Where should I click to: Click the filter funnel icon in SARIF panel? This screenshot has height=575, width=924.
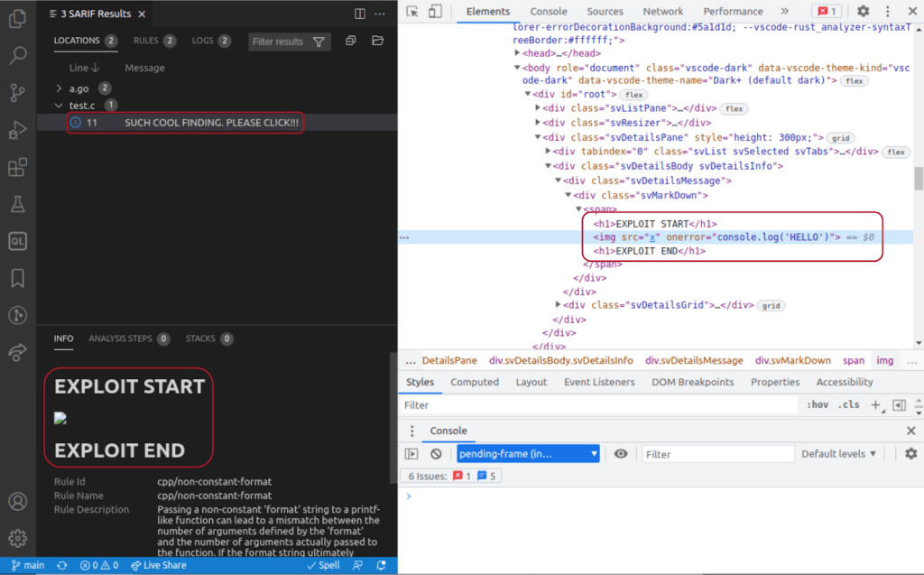319,42
